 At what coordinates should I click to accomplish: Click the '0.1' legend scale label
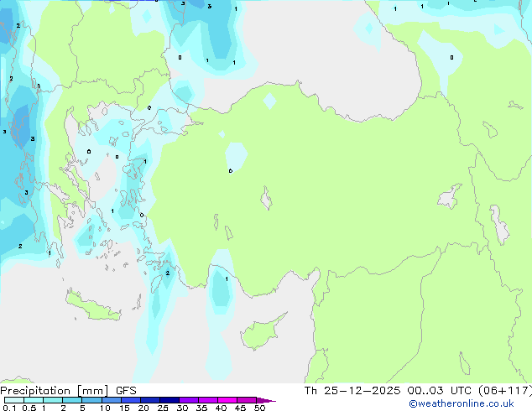pos(9,408)
